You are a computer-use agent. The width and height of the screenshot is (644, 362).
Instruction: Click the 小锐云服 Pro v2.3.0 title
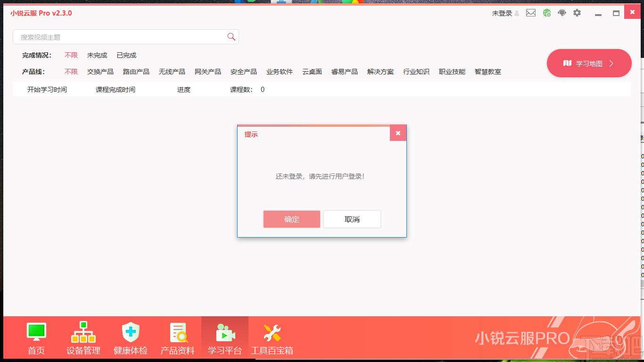pyautogui.click(x=41, y=13)
